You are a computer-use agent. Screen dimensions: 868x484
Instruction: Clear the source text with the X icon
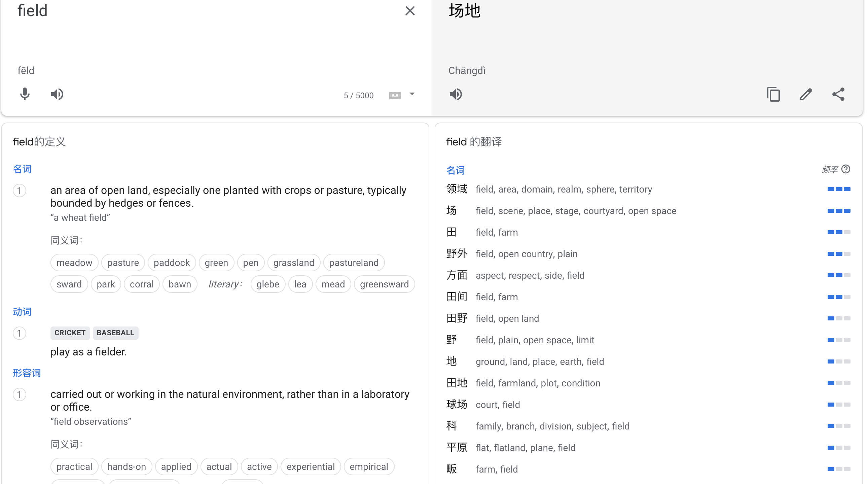point(410,11)
